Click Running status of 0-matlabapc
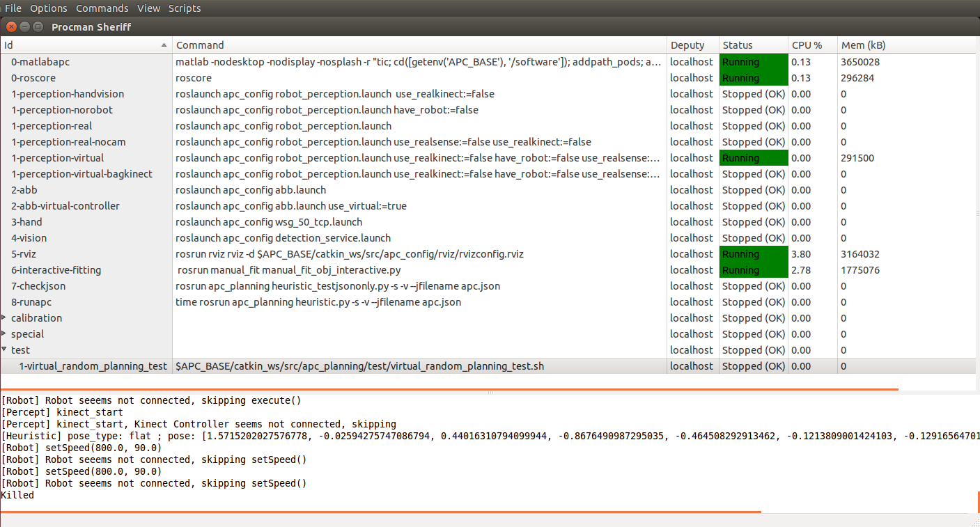 (x=753, y=62)
